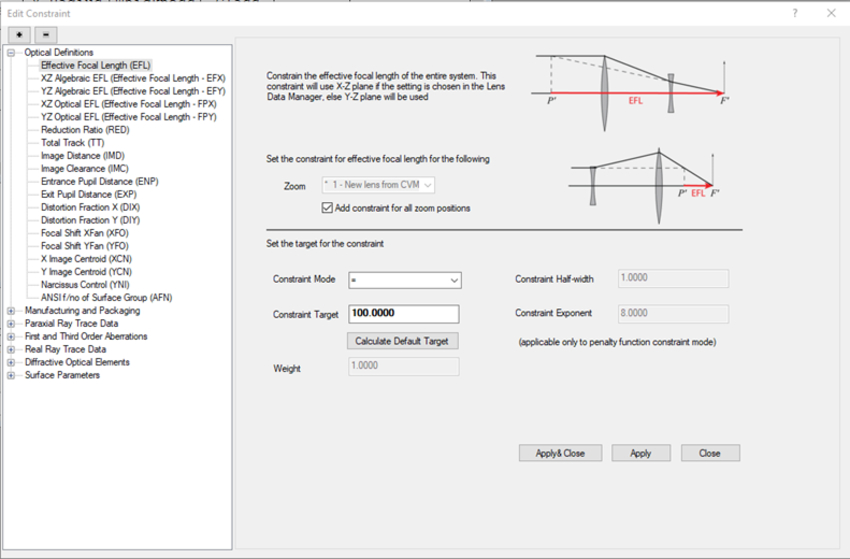Click the Apply button

(640, 453)
